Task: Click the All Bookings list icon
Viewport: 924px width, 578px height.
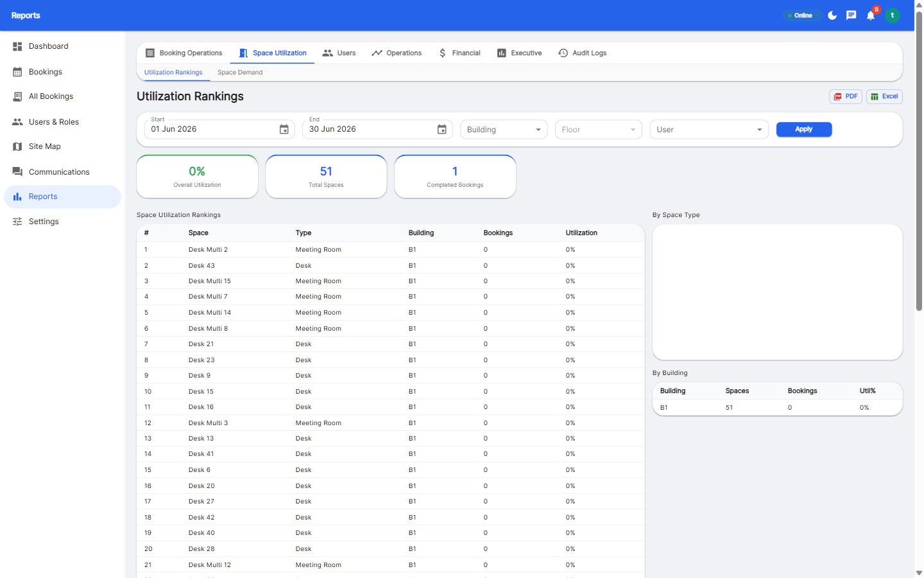Action: tap(17, 96)
